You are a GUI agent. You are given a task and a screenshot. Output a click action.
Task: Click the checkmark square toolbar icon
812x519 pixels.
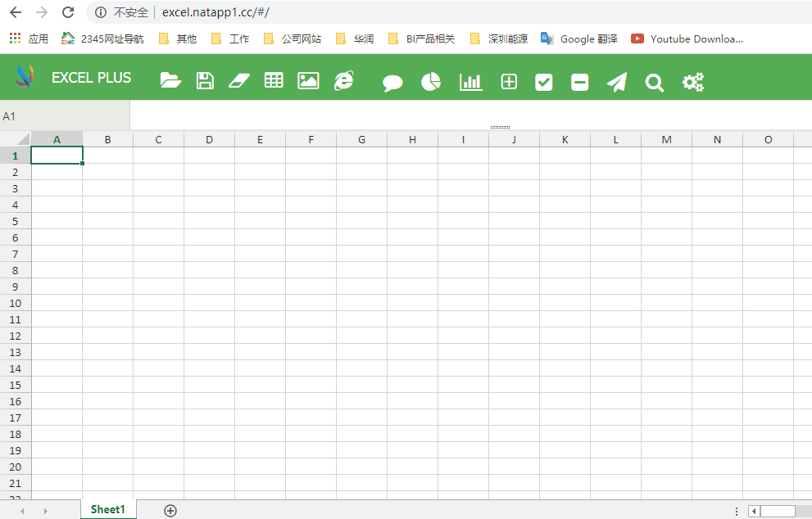544,83
